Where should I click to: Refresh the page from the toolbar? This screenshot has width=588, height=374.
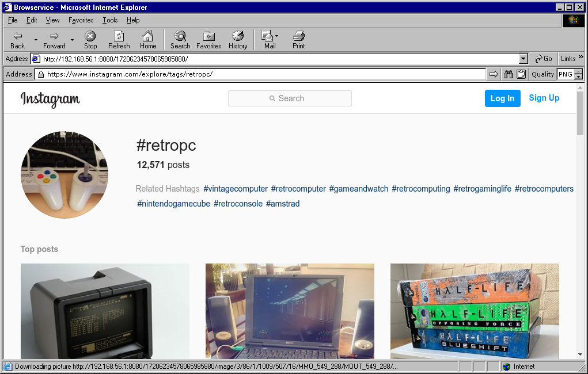(119, 40)
